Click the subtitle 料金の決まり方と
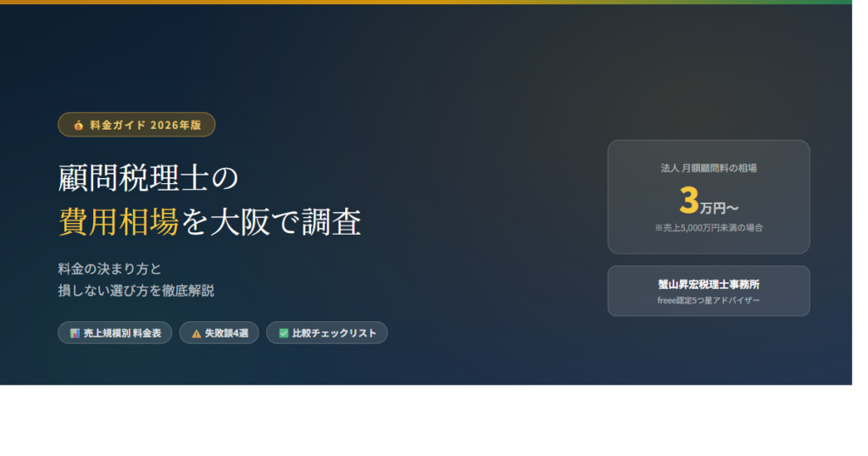 click(x=109, y=269)
